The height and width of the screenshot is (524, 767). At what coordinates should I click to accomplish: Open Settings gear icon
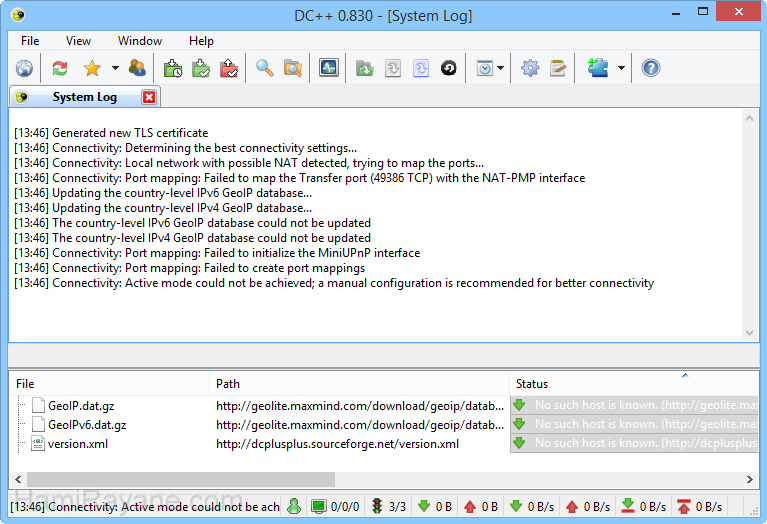coord(530,68)
